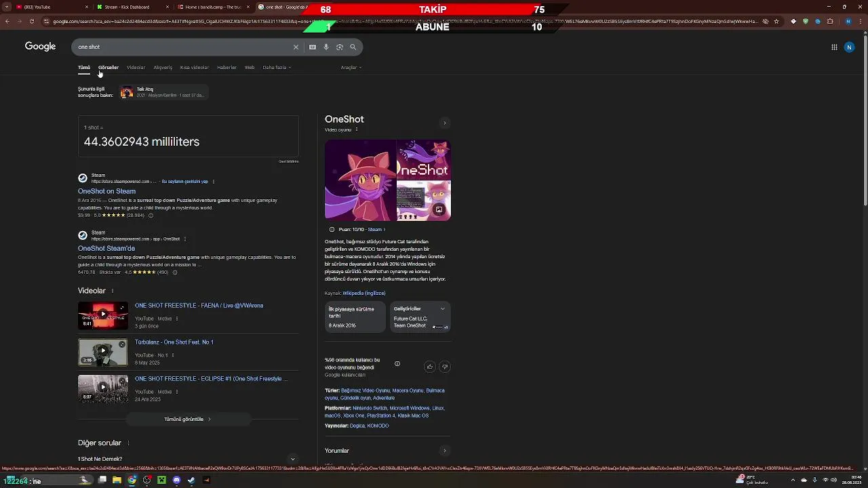Open the KOMODO publisher link
The image size is (868, 488).
(378, 426)
